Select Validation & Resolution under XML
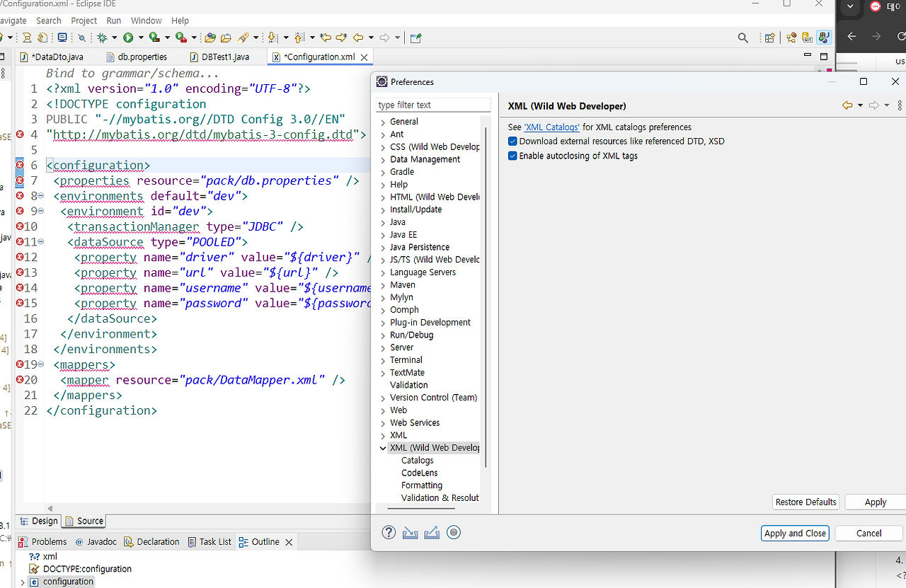This screenshot has height=588, width=906. [x=440, y=498]
